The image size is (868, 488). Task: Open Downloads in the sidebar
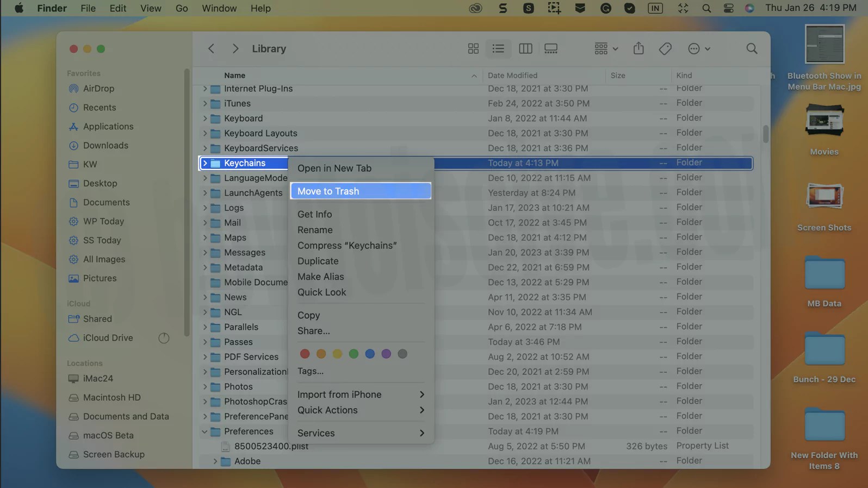pyautogui.click(x=106, y=146)
